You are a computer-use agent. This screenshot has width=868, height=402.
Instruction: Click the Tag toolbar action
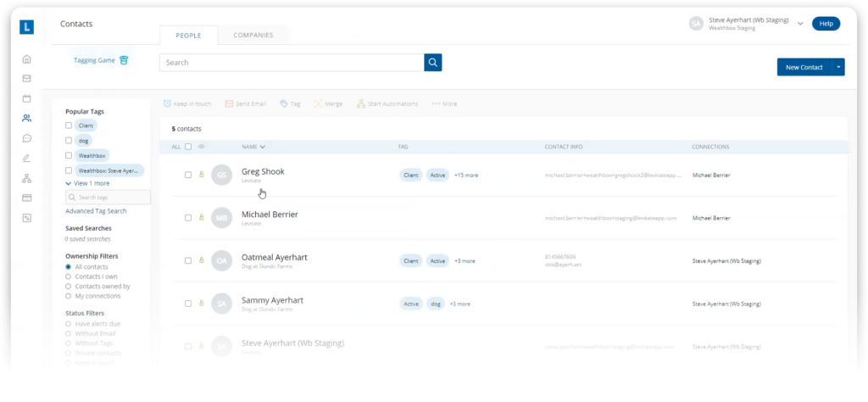pos(290,103)
